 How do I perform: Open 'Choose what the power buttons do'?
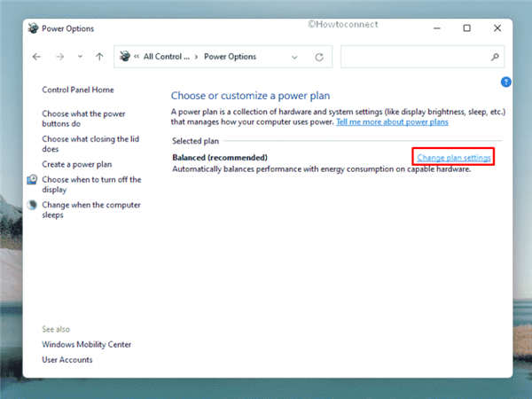[x=83, y=119]
